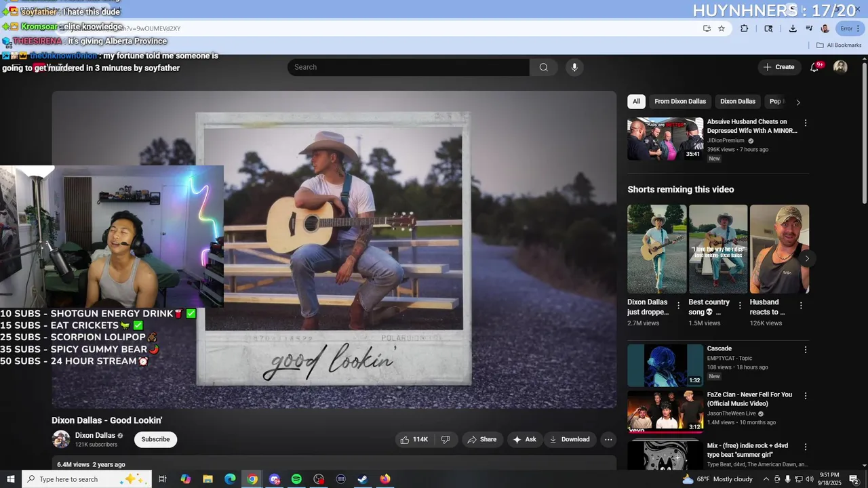The height and width of the screenshot is (488, 868).
Task: Open the Windows Start menu
Action: 11,479
